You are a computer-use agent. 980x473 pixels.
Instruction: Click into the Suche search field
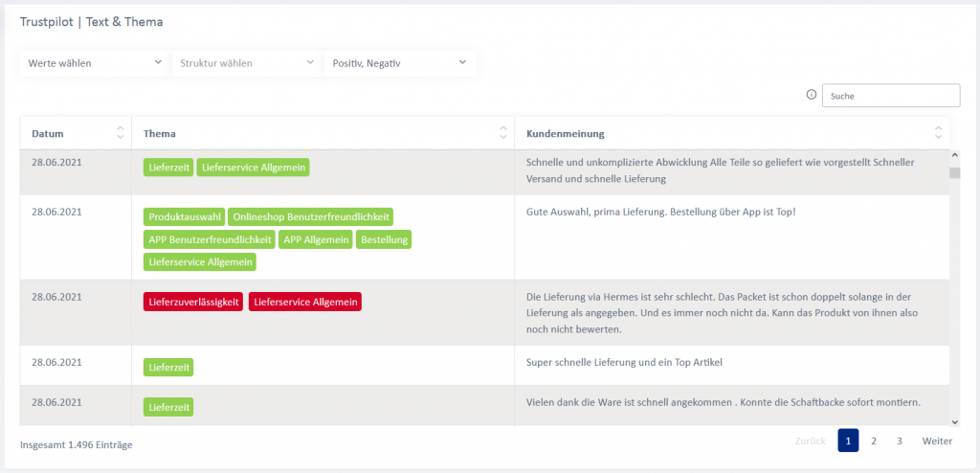point(890,96)
